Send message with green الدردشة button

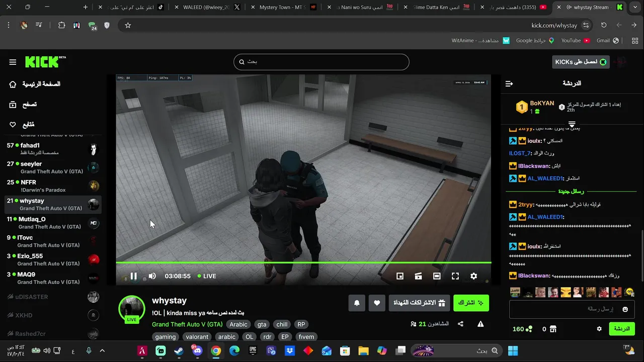tap(622, 329)
